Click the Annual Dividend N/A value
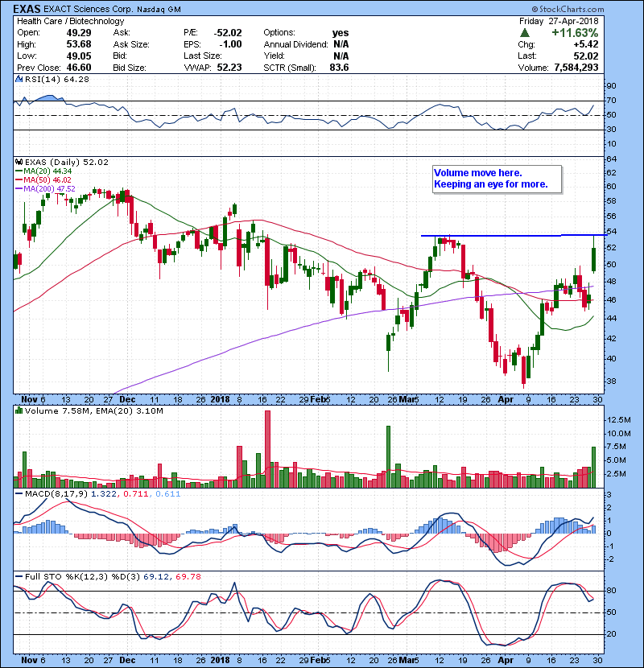Image resolution: width=644 pixels, height=668 pixels. [341, 44]
